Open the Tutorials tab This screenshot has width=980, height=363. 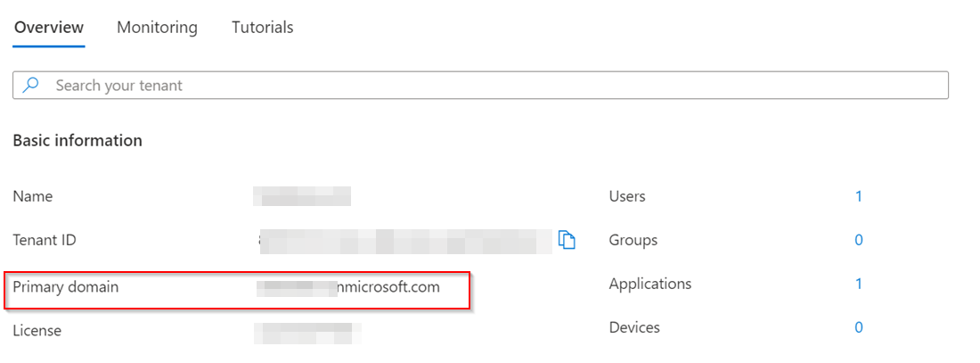[263, 28]
